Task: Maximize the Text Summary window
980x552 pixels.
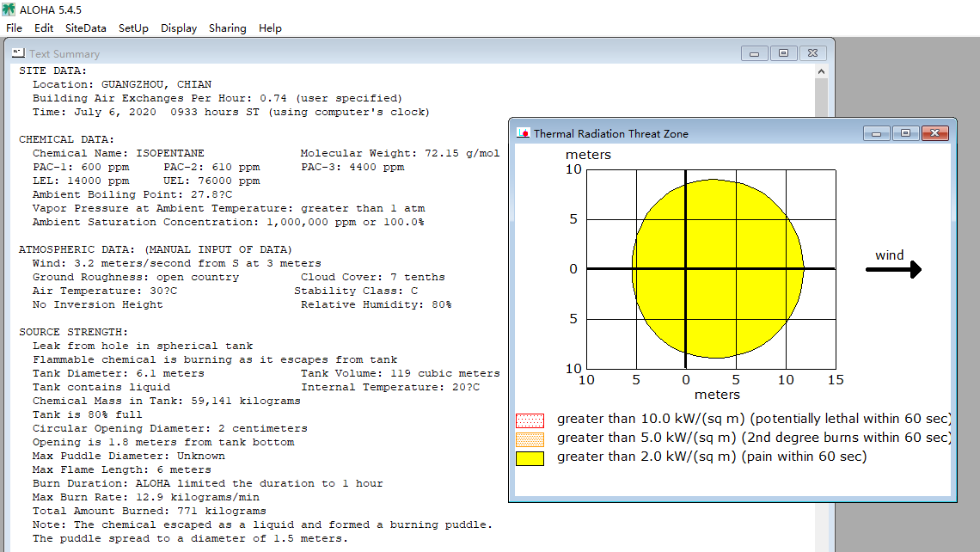Action: [783, 54]
